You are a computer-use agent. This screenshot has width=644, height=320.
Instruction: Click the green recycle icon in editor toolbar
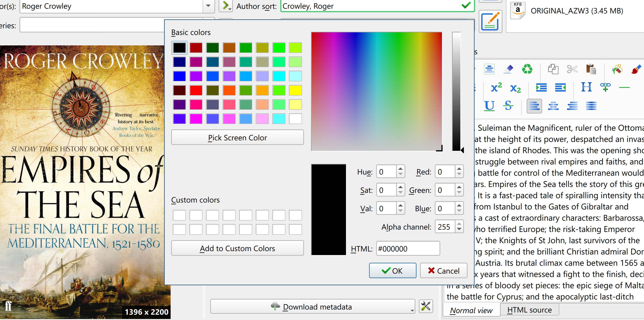[527, 69]
